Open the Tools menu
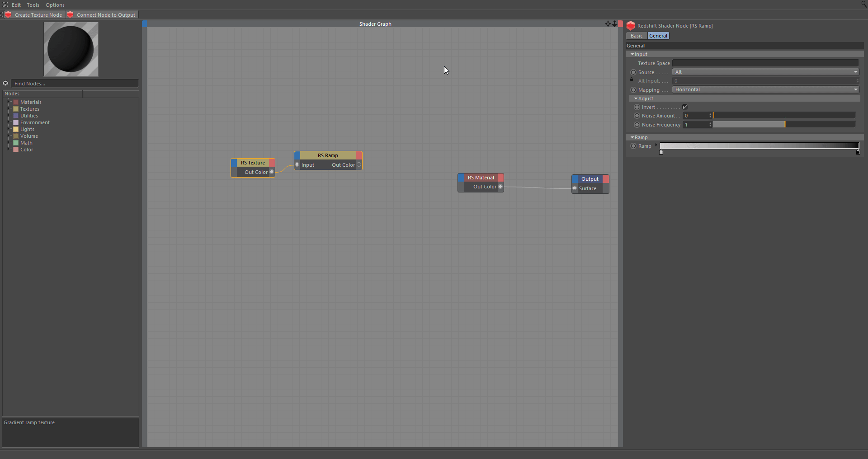868x459 pixels. (x=33, y=5)
